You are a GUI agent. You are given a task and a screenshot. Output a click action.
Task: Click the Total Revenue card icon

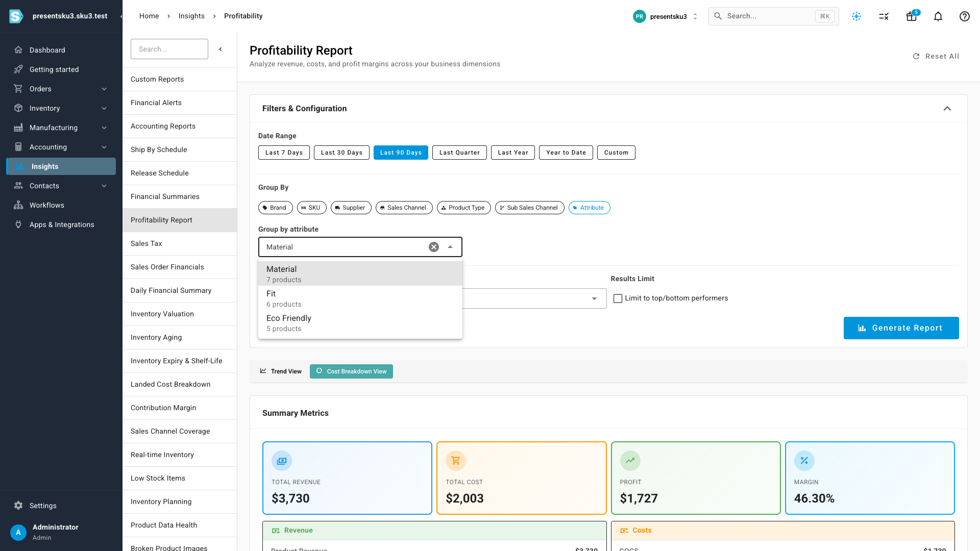282,461
